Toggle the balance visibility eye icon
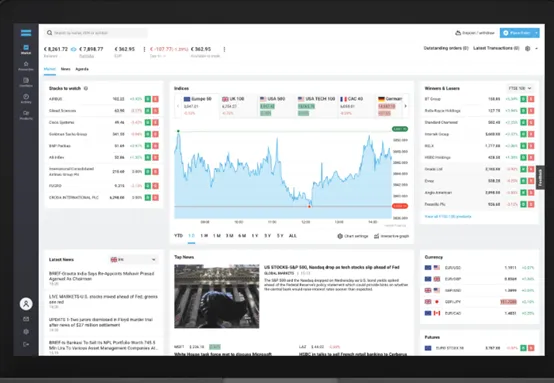 coord(73,49)
